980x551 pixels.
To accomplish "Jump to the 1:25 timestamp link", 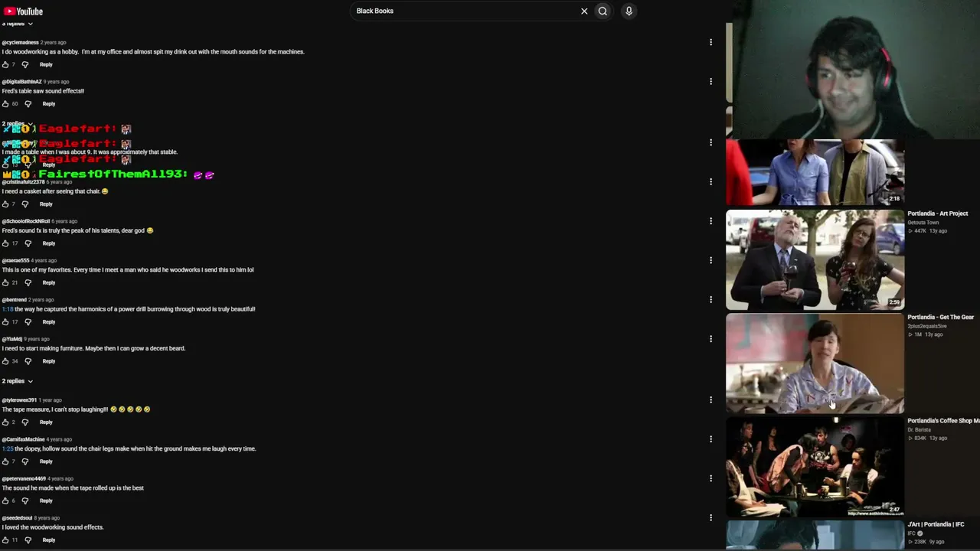I will click(7, 448).
